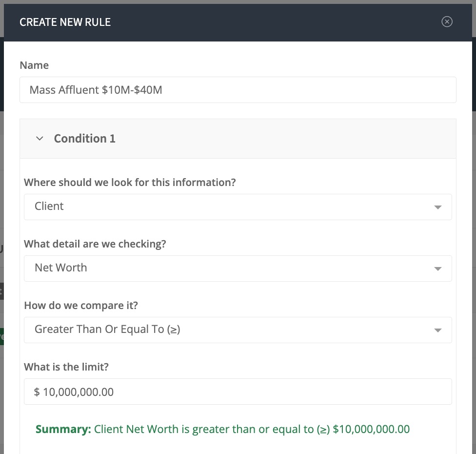476x454 pixels.
Task: Click the Name field with Mass Affluent text
Action: [x=238, y=90]
